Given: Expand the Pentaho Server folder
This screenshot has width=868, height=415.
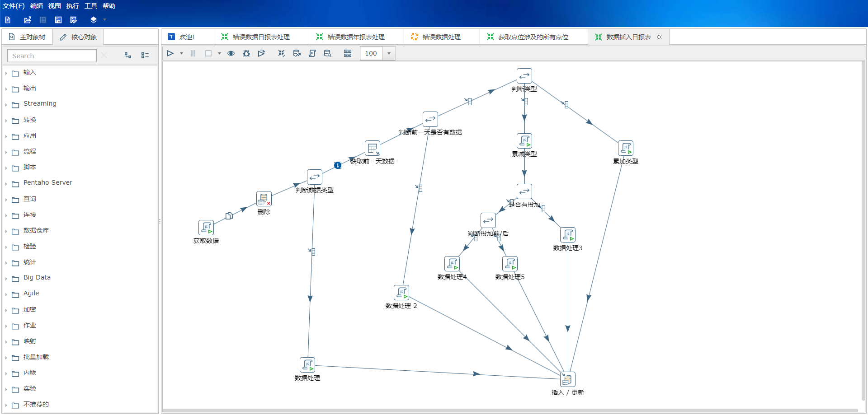Looking at the screenshot, I should click(x=6, y=184).
